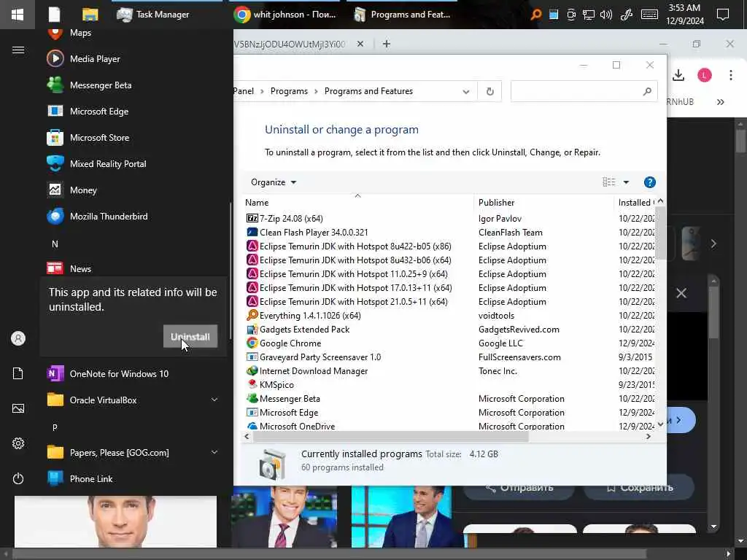Confirm Uninstall in the popup
The width and height of the screenshot is (747, 560).
pos(190,336)
